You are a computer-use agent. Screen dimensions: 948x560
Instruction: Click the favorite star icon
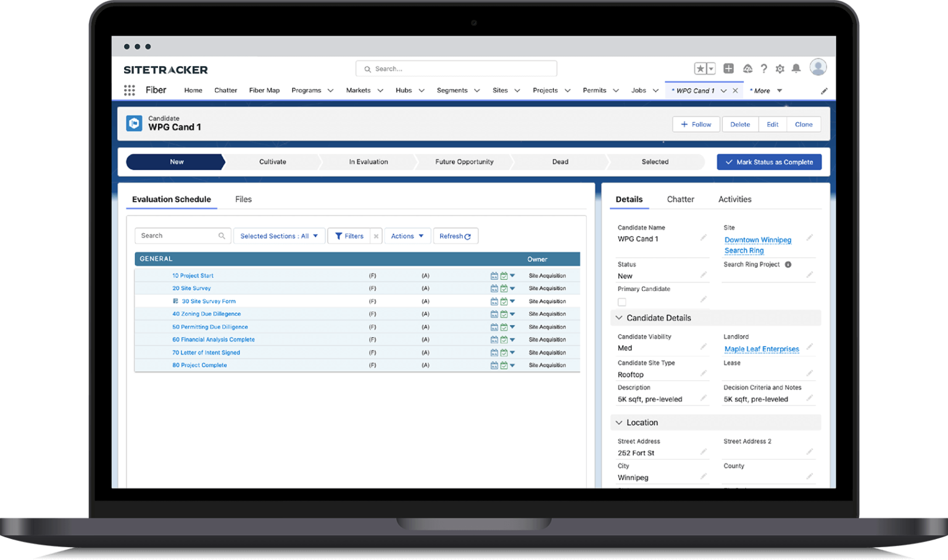[x=700, y=68]
